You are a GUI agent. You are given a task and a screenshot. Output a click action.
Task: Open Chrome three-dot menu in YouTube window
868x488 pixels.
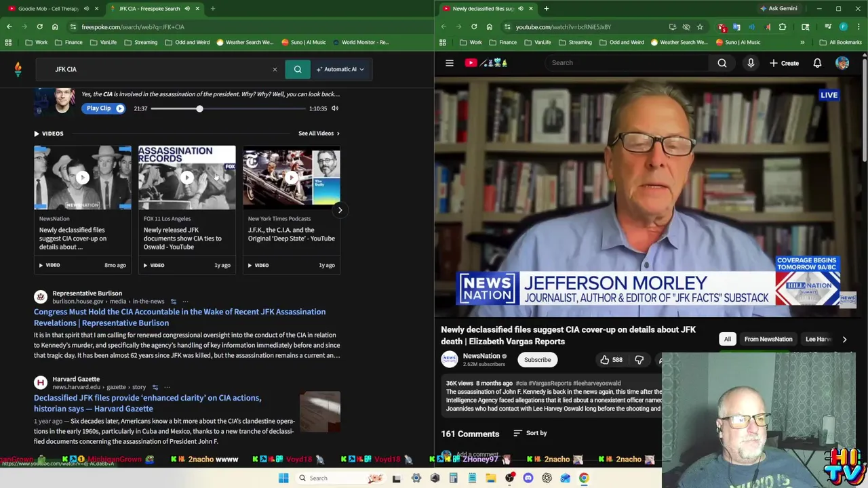tap(859, 27)
